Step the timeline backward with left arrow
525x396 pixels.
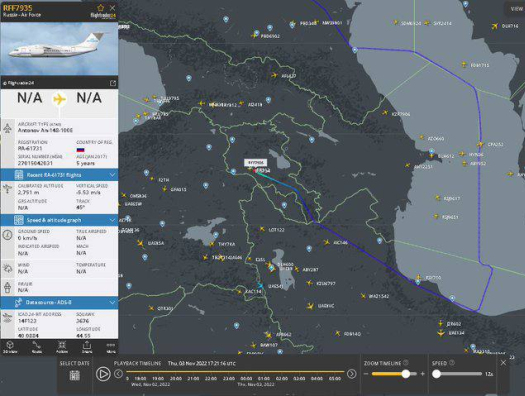pyautogui.click(x=118, y=374)
